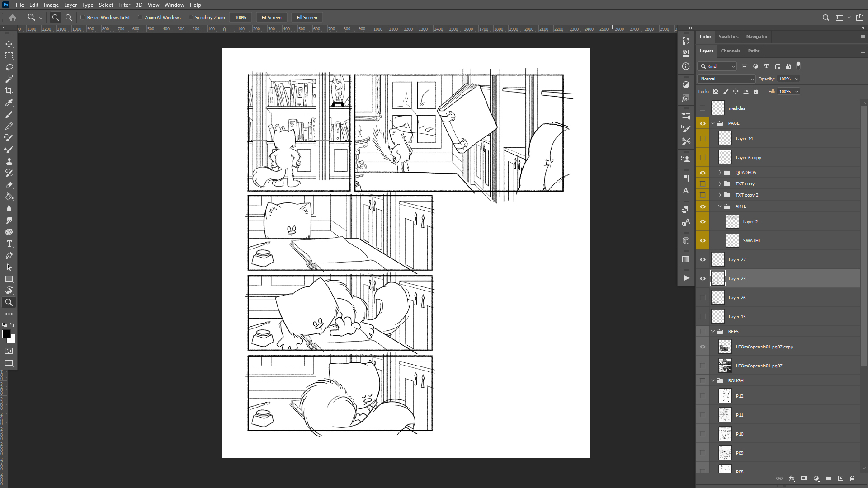Select the Horizontal Type tool

[x=9, y=244]
